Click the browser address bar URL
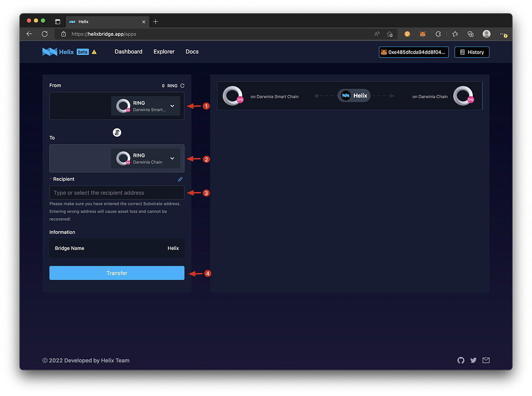The width and height of the screenshot is (532, 396). (104, 34)
